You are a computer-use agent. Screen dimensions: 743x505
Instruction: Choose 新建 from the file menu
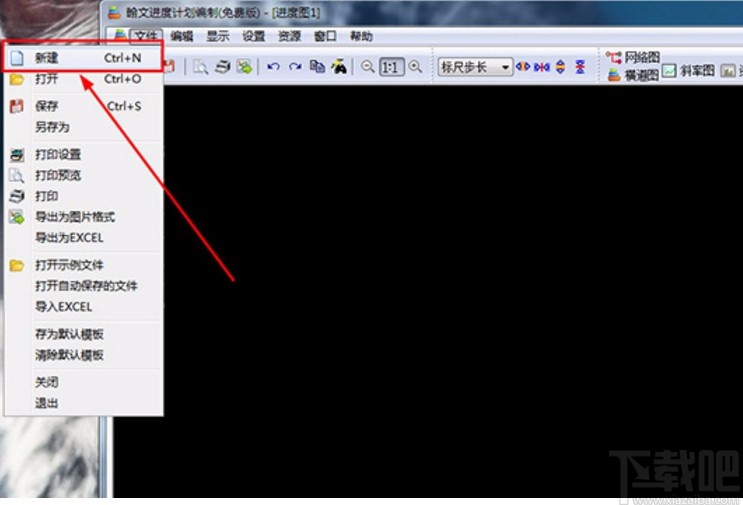[x=83, y=58]
